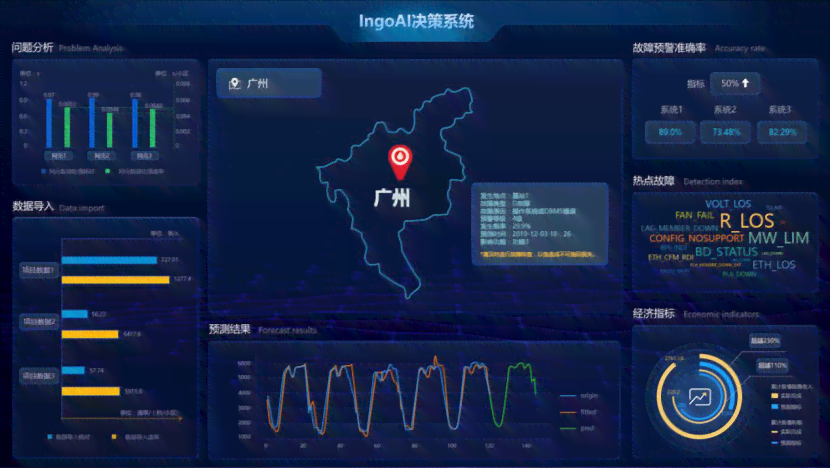Toggle the pred series legend
Screen dimensions: 830x468
click(x=577, y=428)
